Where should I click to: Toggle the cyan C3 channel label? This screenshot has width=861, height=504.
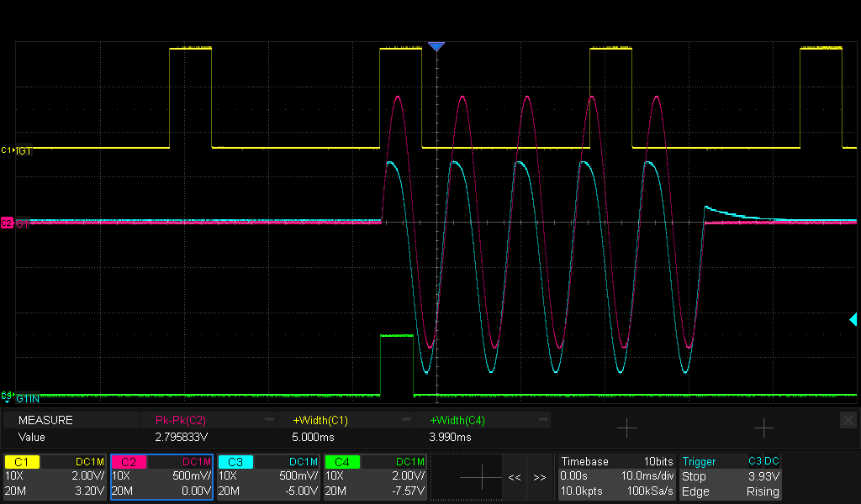coord(235,462)
